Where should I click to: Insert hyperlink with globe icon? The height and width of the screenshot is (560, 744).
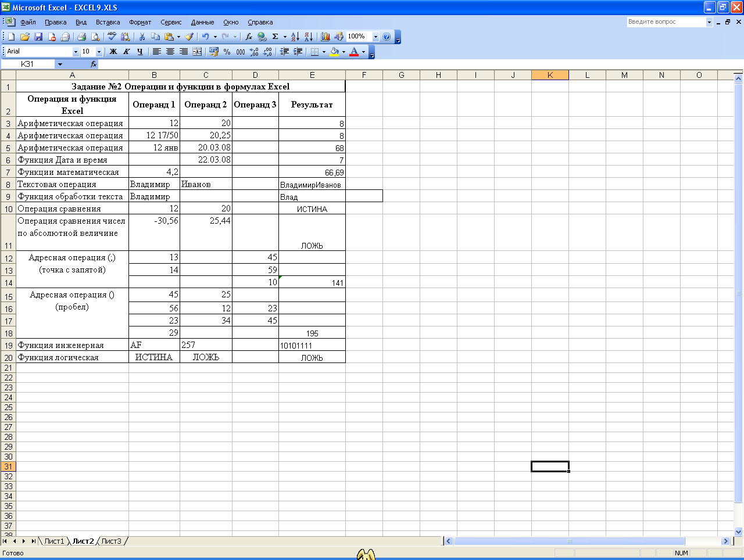[x=262, y=37]
